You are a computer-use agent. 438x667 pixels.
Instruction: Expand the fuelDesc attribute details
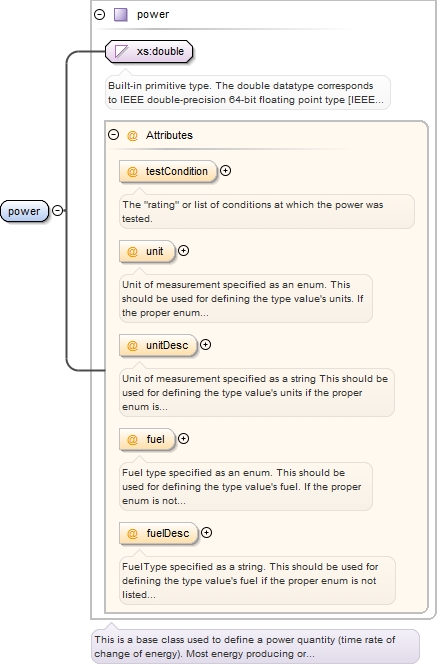tap(206, 533)
